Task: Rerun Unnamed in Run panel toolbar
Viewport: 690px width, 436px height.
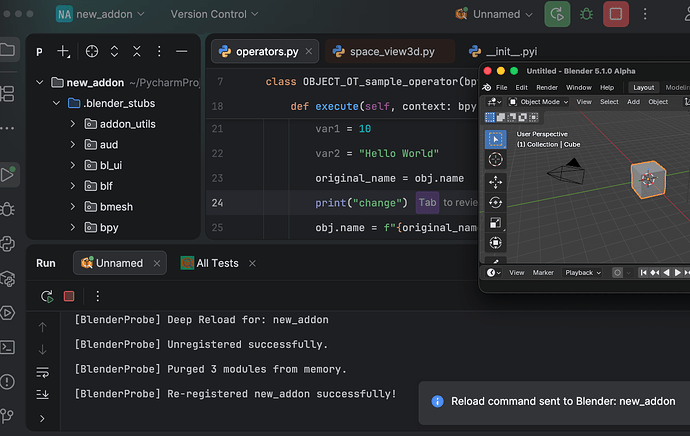Action: (x=47, y=296)
